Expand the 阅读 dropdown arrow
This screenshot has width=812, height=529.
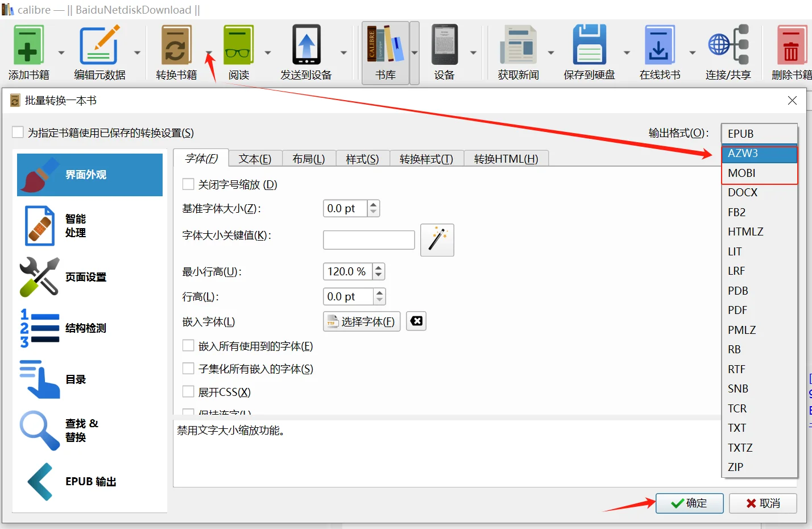point(268,53)
